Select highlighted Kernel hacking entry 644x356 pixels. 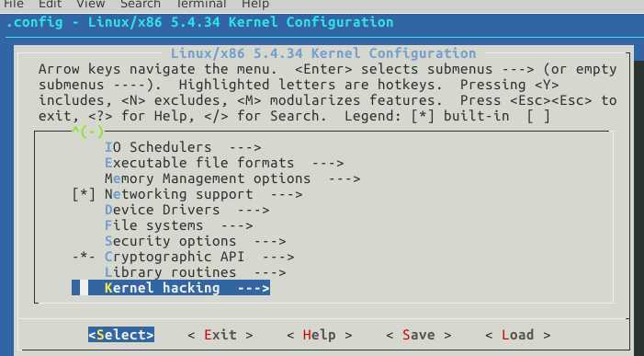coord(171,288)
